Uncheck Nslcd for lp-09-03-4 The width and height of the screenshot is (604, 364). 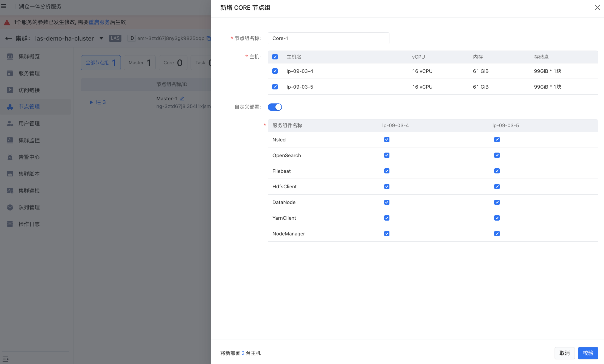pos(387,139)
